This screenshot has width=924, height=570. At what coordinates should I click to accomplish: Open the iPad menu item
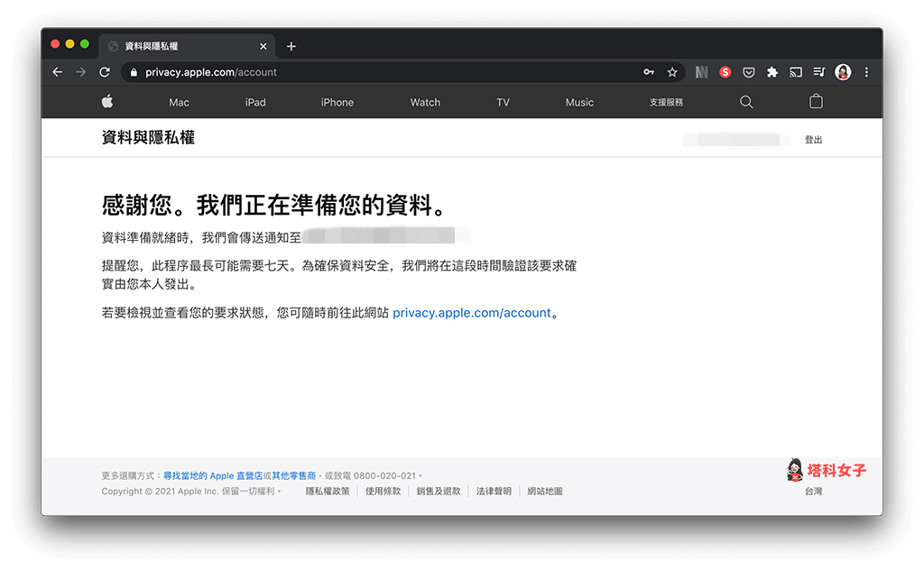(x=255, y=103)
